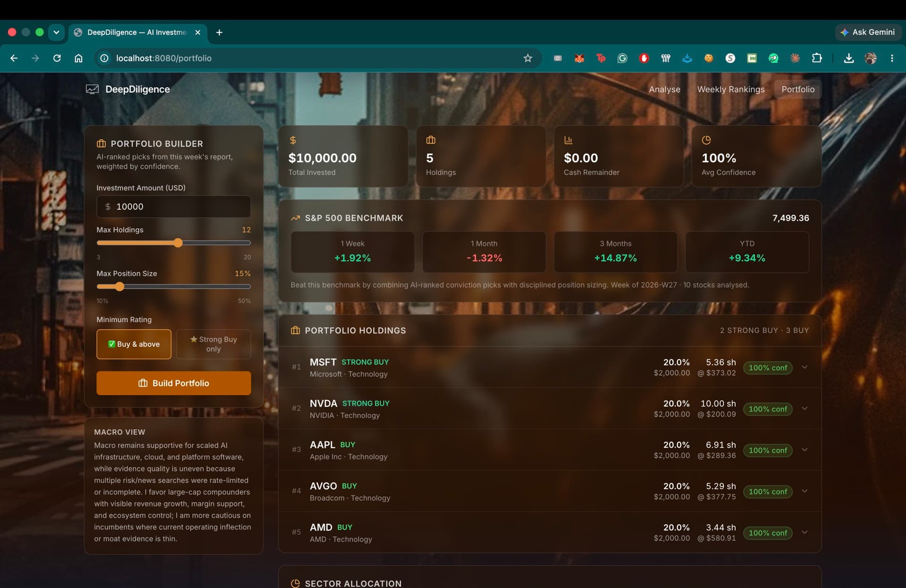Click the cookie extension icon
The image size is (906, 588).
[709, 58]
